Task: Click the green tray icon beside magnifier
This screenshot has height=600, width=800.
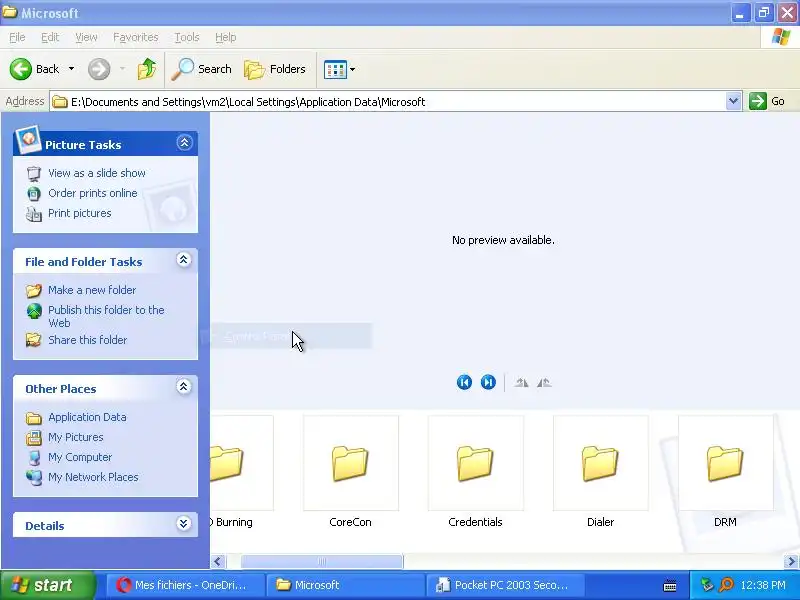Action: click(707, 585)
